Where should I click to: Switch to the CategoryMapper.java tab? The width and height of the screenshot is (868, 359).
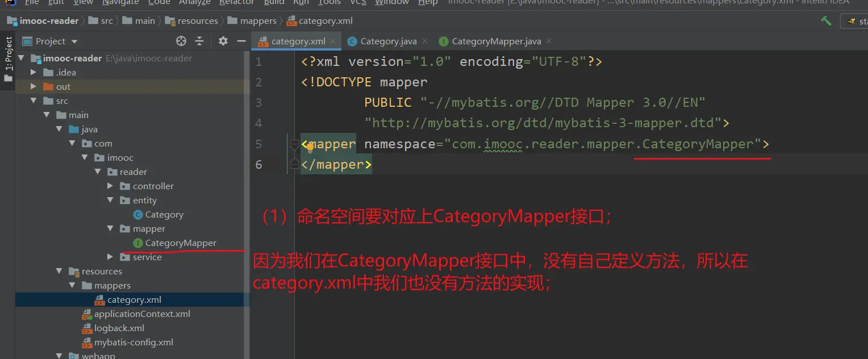495,41
